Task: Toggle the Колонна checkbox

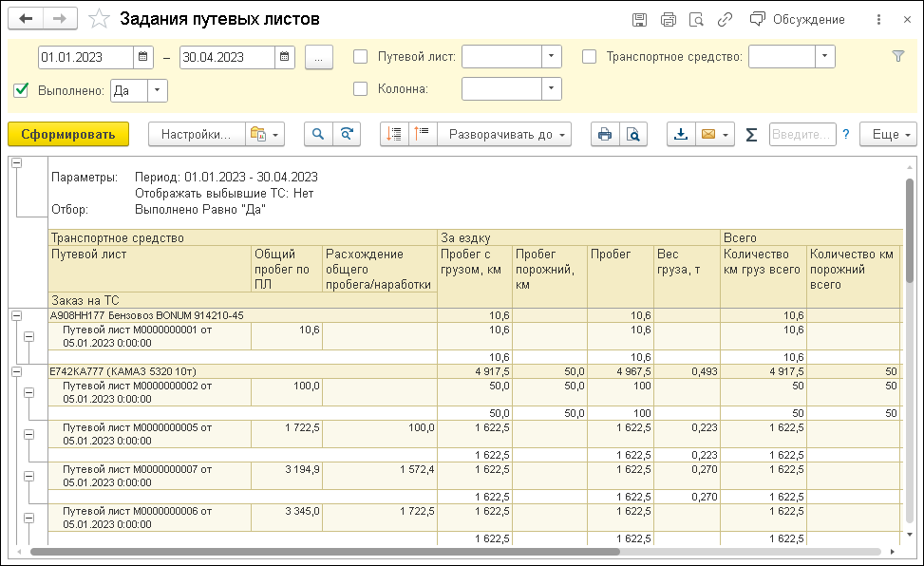Action: 360,88
